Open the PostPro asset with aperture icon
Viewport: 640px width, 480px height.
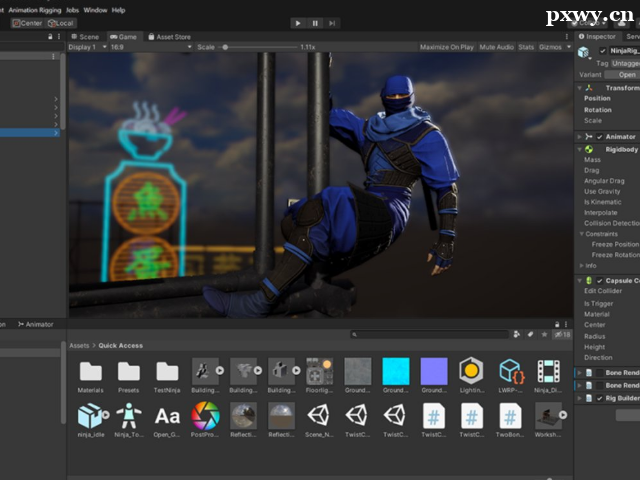coord(205,415)
